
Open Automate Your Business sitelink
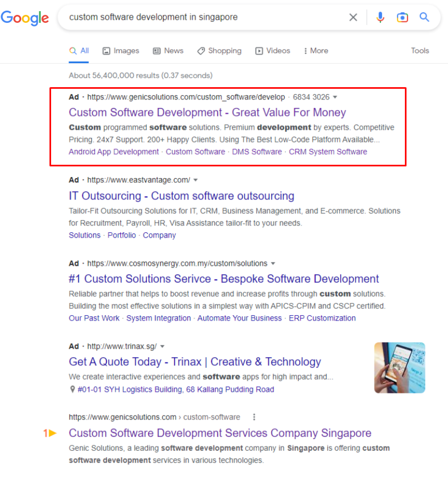[239, 318]
